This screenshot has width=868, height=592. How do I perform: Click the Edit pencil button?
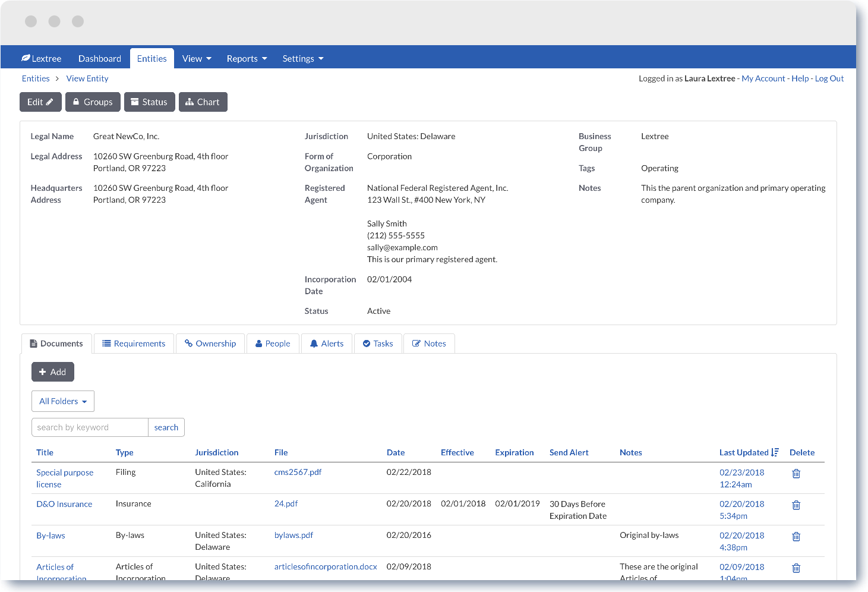pyautogui.click(x=40, y=102)
